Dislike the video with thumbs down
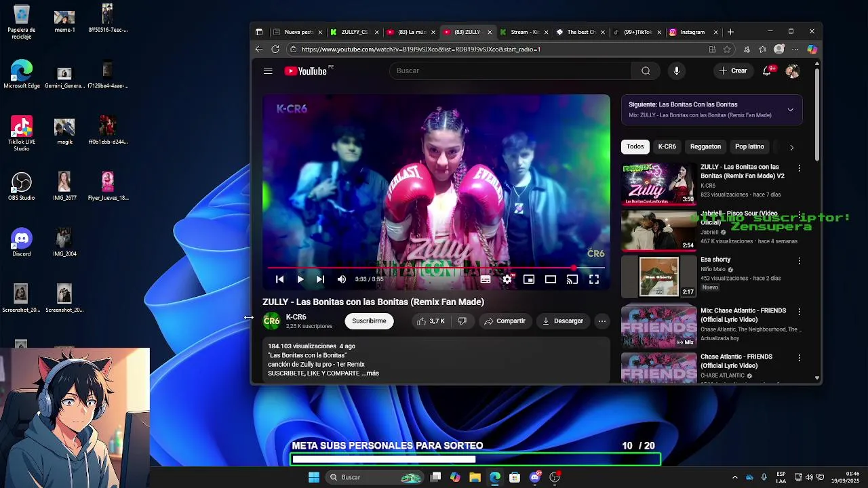868x488 pixels. (462, 321)
